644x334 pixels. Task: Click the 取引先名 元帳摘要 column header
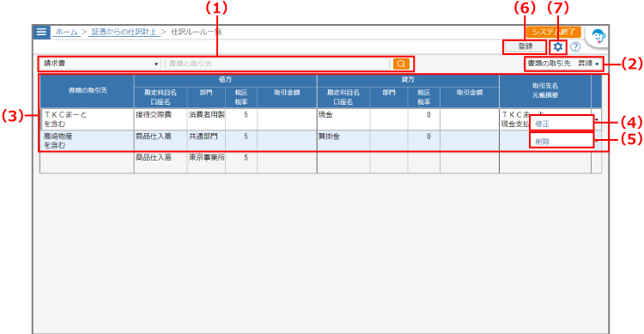pyautogui.click(x=545, y=91)
